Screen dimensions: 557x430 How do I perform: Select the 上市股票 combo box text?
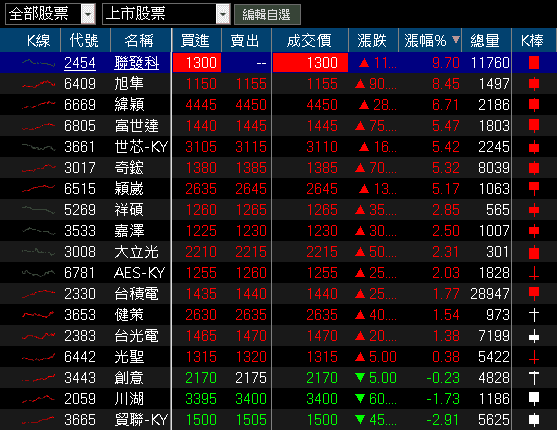[x=135, y=14]
